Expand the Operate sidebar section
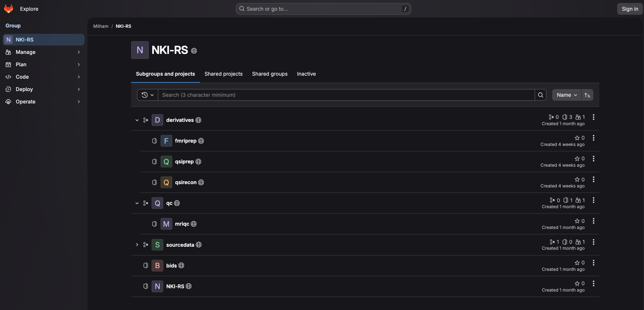 [x=43, y=102]
